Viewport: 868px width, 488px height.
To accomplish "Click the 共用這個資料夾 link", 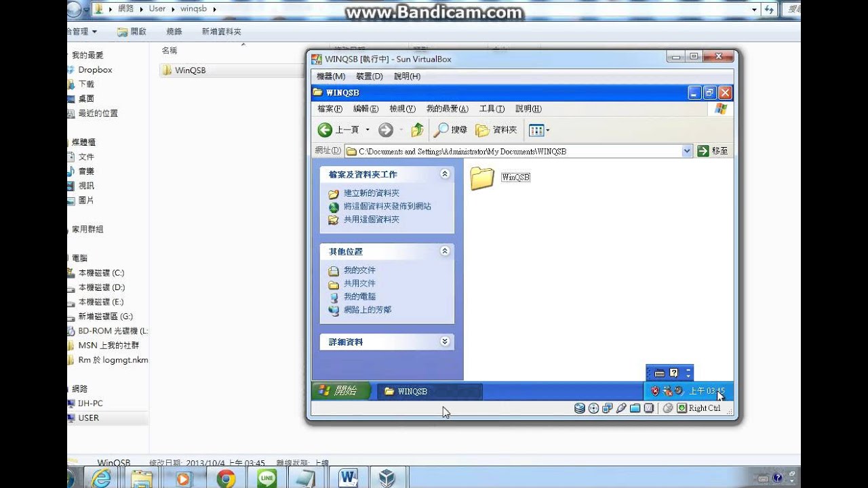I will click(372, 220).
